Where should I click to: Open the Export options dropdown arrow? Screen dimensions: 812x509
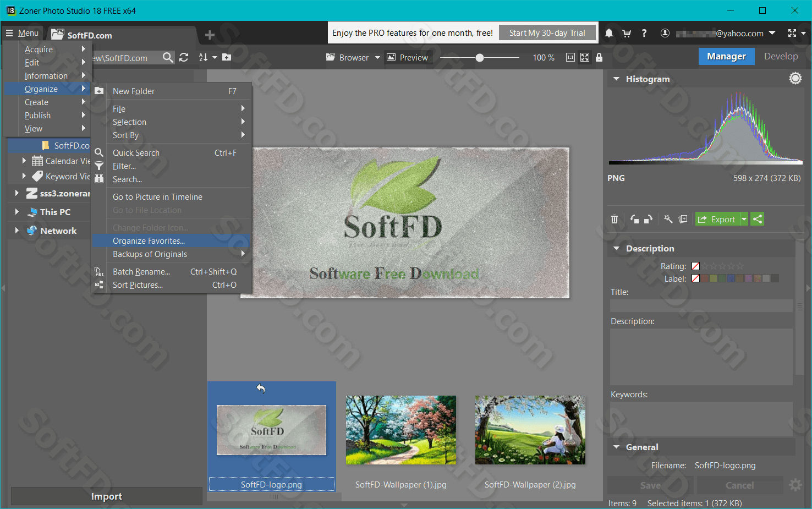tap(744, 219)
